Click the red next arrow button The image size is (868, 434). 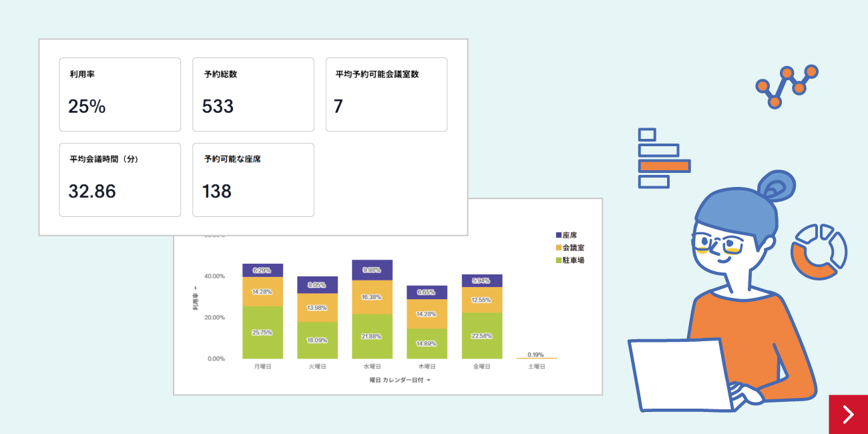[848, 415]
